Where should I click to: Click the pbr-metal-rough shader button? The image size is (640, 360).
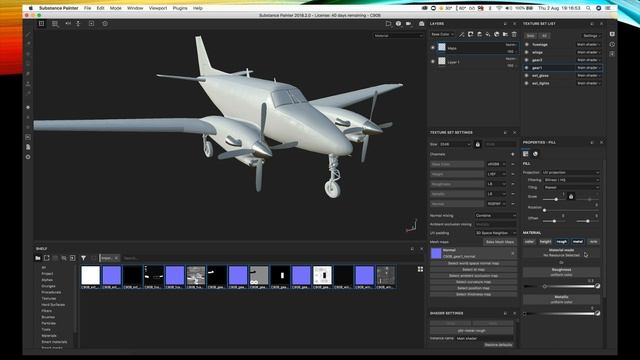[472, 331]
